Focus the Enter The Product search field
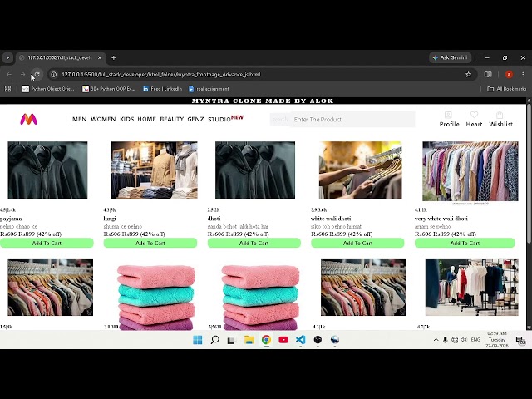This screenshot has height=399, width=532. coord(352,120)
